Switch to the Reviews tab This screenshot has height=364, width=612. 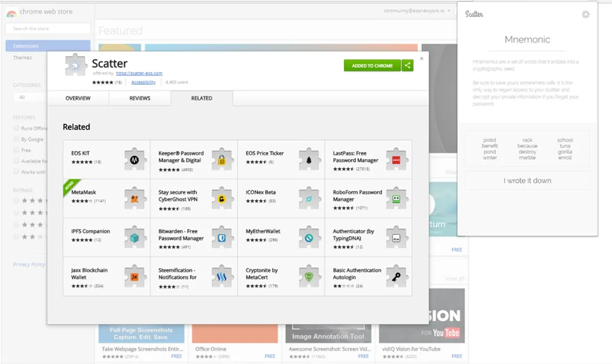pyautogui.click(x=140, y=98)
